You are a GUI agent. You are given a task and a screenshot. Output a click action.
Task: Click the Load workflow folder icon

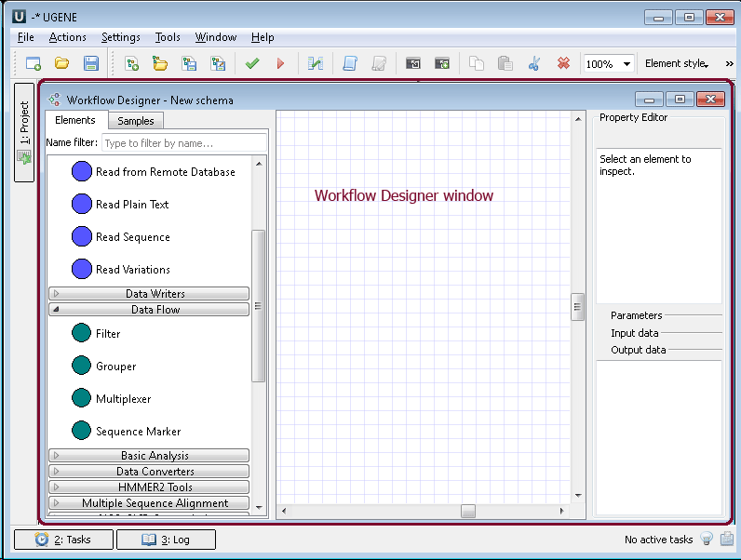[x=160, y=63]
